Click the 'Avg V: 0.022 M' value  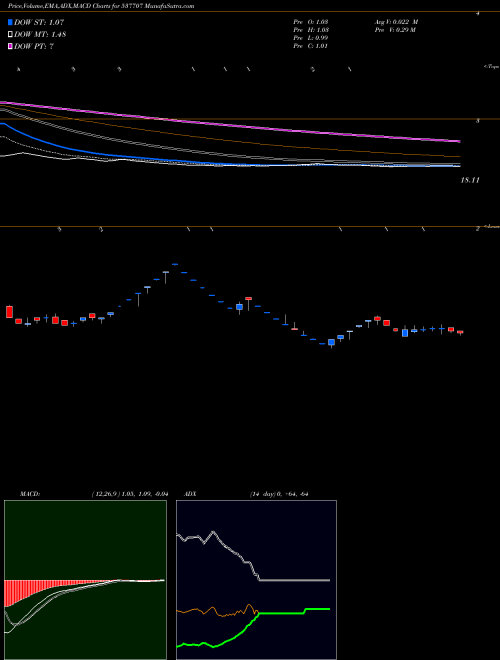coord(396,22)
